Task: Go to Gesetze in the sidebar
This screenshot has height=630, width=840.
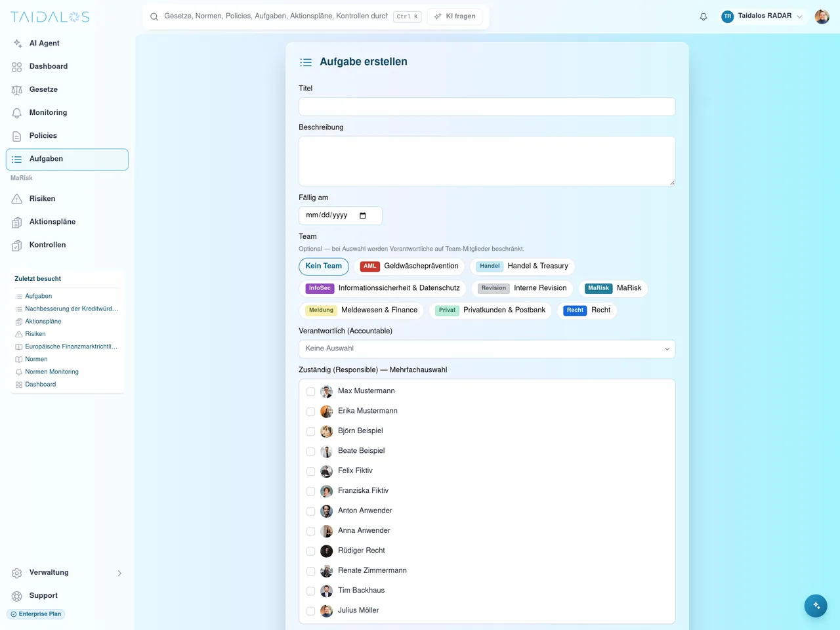Action: (x=67, y=90)
